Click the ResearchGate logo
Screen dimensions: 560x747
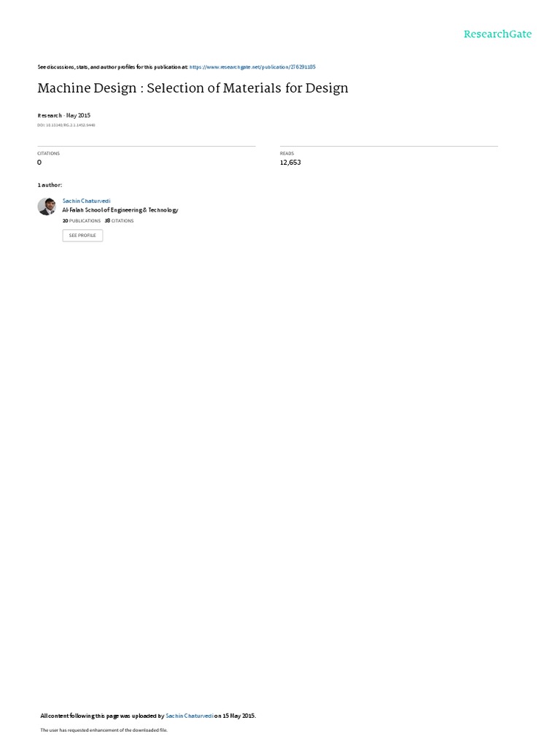(497, 34)
